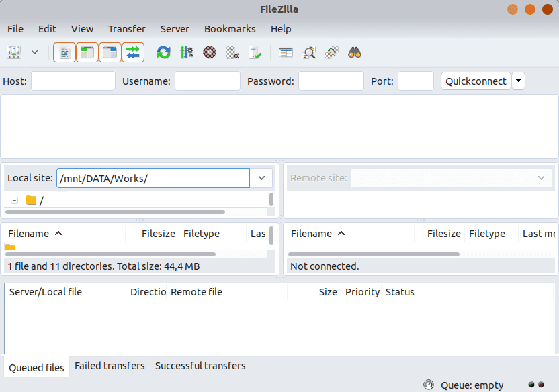This screenshot has width=559, height=392.
Task: Toggle the message log display
Action: pos(64,52)
